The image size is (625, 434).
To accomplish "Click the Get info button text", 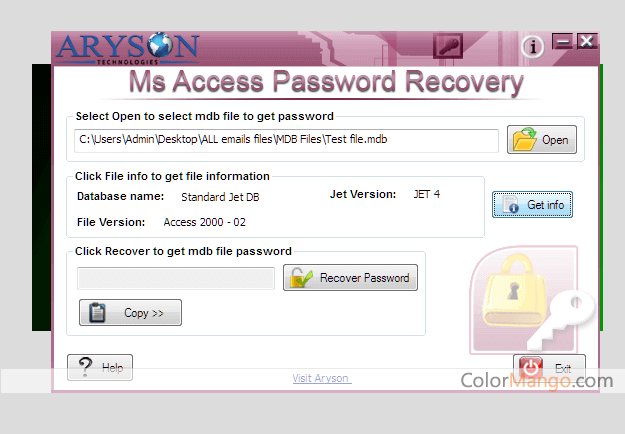I will [x=545, y=205].
